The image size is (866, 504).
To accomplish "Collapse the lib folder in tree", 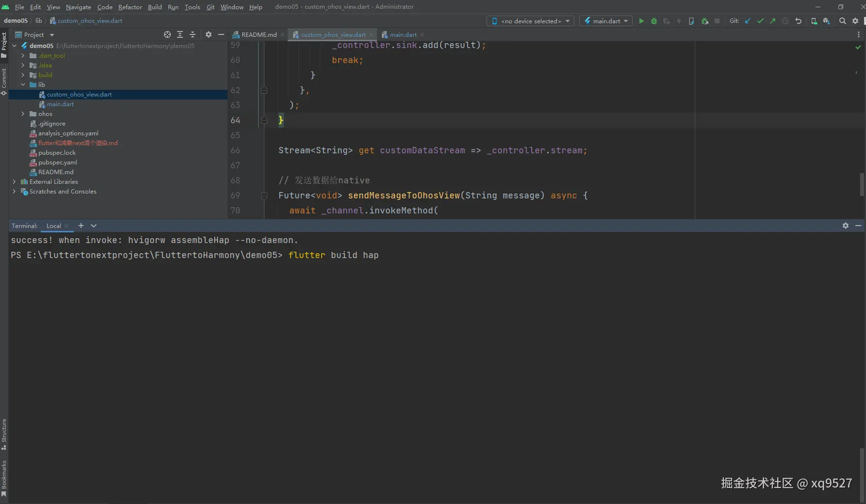I will pyautogui.click(x=23, y=85).
